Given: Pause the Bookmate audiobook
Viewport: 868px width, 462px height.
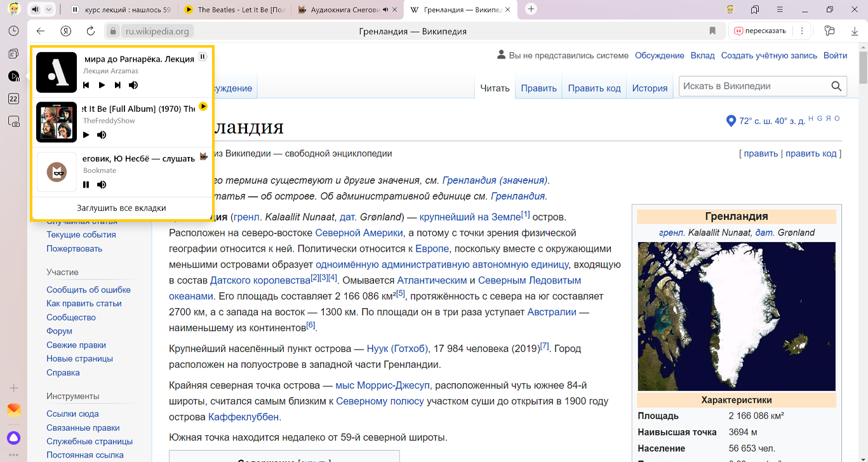Looking at the screenshot, I should [86, 185].
